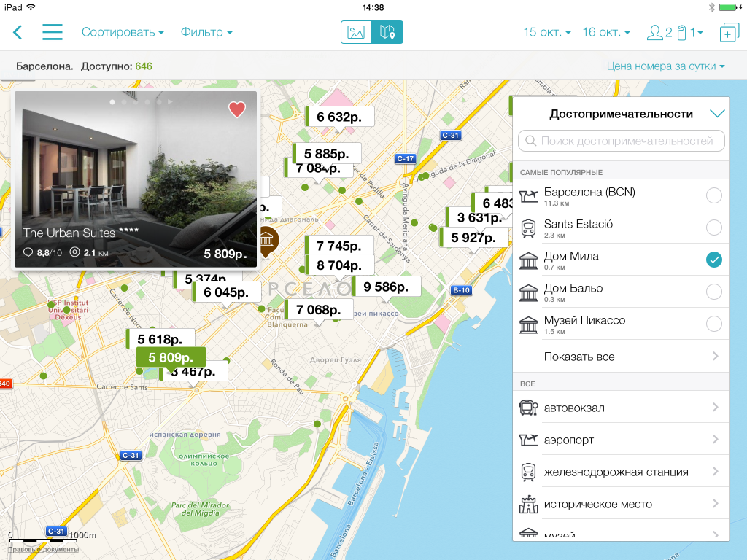Switch to photo gallery view icon

pyautogui.click(x=356, y=32)
